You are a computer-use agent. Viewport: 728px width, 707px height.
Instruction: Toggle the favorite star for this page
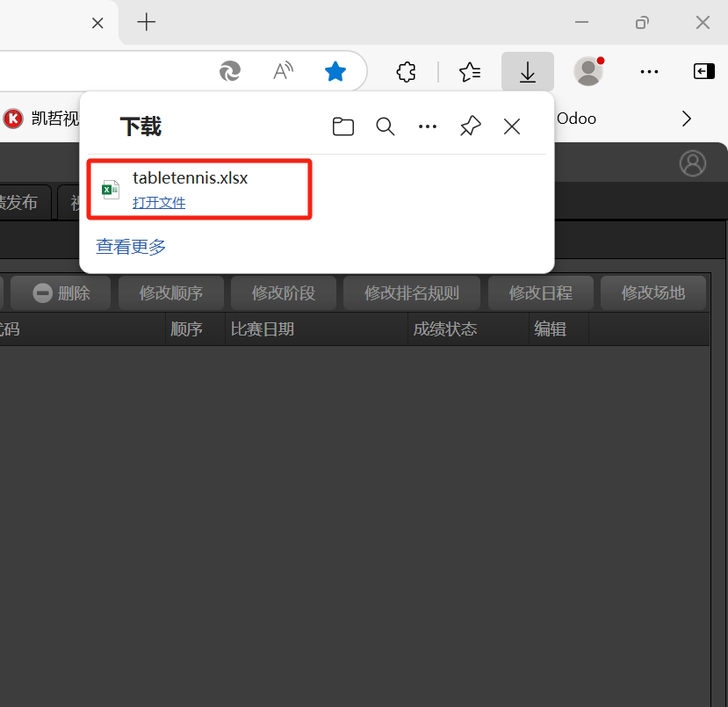click(x=335, y=71)
